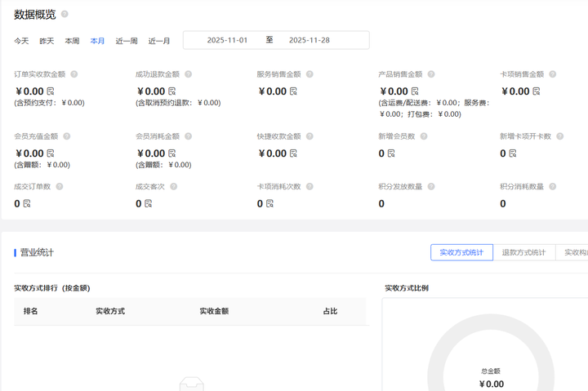Choose the 近一月 date filter
The height and width of the screenshot is (391, 588).
pos(159,41)
